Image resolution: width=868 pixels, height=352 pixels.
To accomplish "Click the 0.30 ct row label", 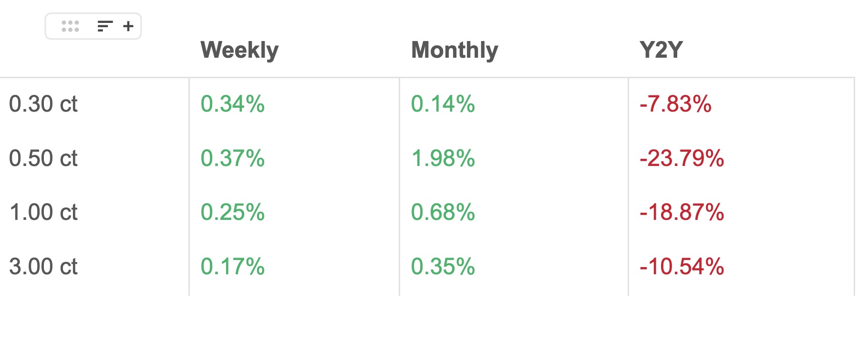I will [43, 104].
